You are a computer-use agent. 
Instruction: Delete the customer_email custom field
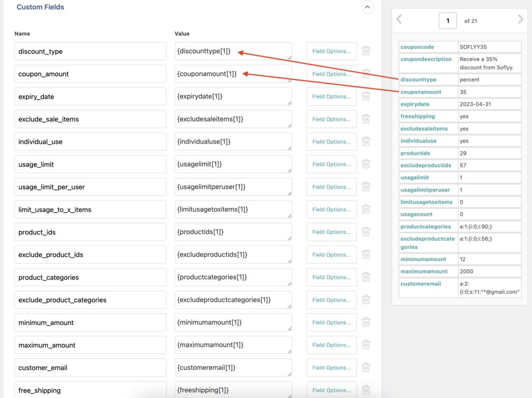click(x=366, y=367)
